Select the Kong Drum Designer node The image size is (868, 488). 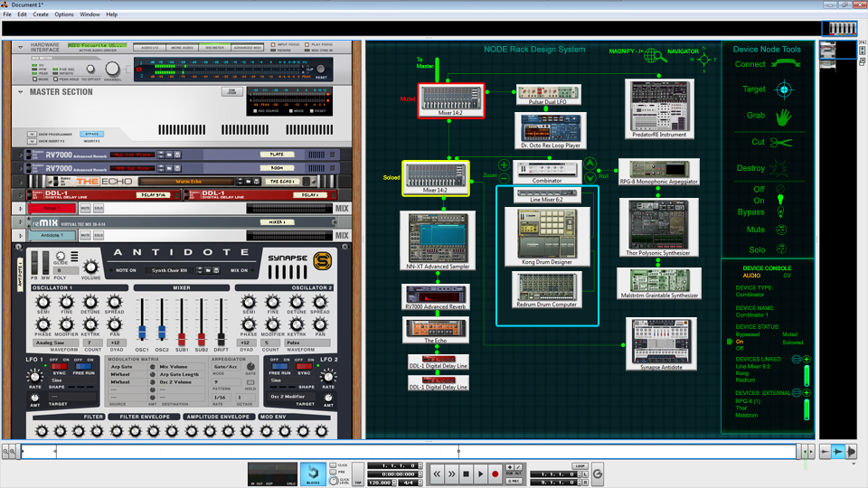(x=547, y=236)
